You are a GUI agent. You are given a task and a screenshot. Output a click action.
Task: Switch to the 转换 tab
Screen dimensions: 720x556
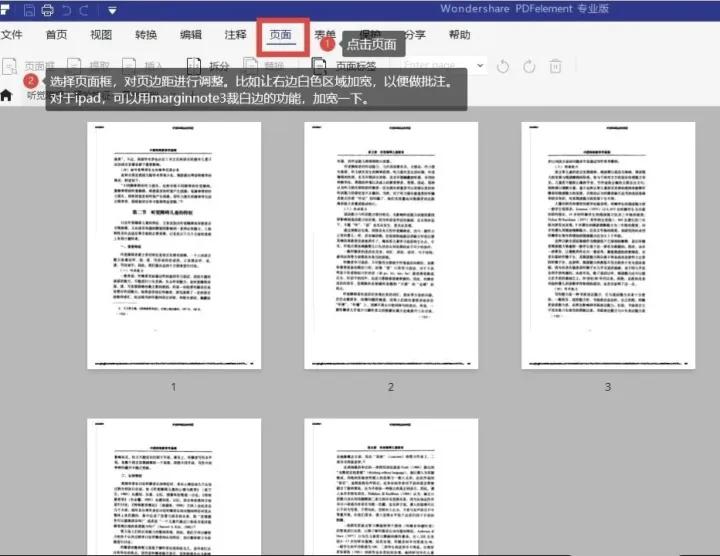146,34
